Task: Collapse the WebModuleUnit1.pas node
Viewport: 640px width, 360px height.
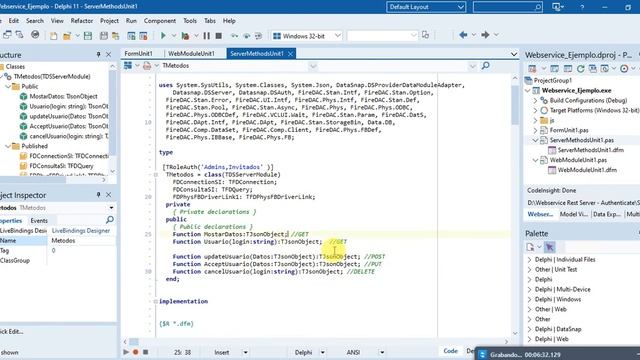Action: click(x=536, y=160)
